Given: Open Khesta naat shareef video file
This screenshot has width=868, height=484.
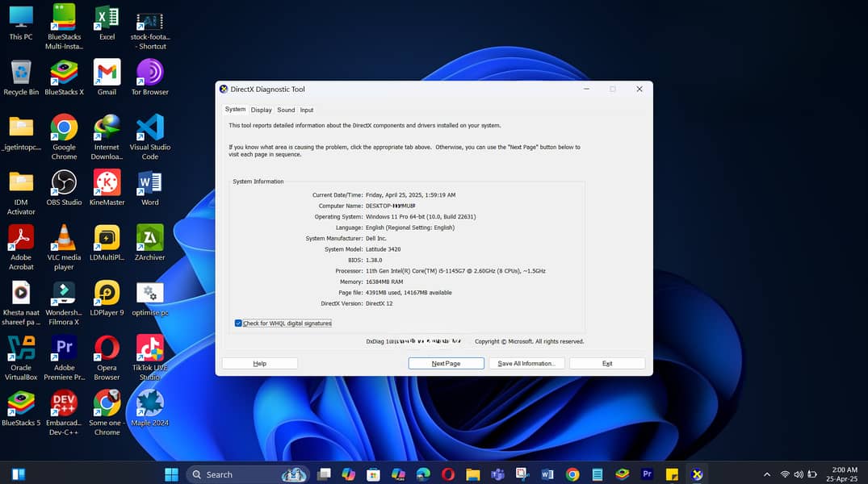Looking at the screenshot, I should click(21, 302).
